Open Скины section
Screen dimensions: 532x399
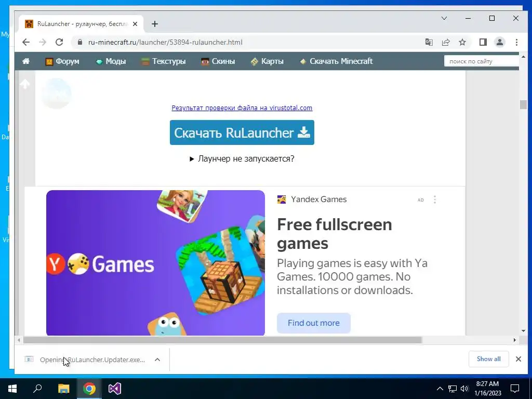tap(218, 61)
